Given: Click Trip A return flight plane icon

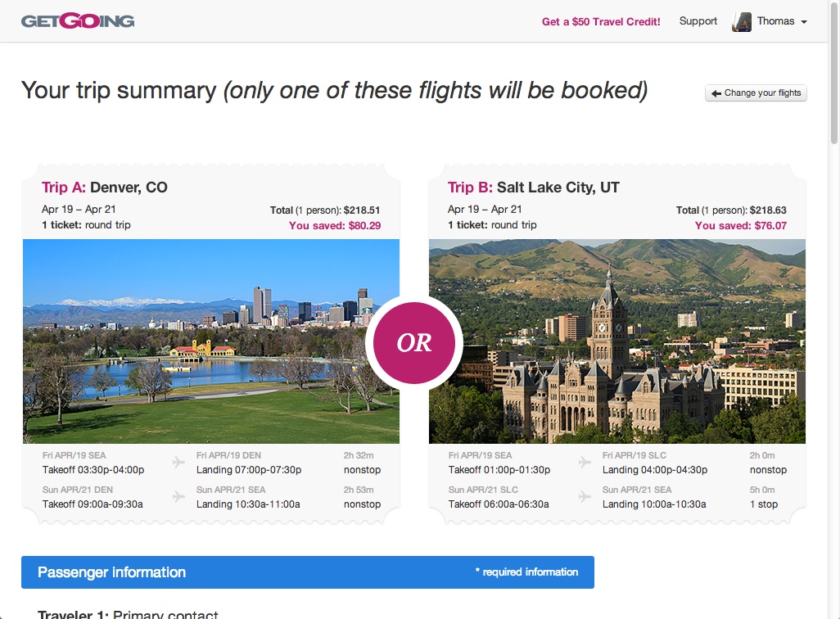Looking at the screenshot, I should tap(179, 497).
